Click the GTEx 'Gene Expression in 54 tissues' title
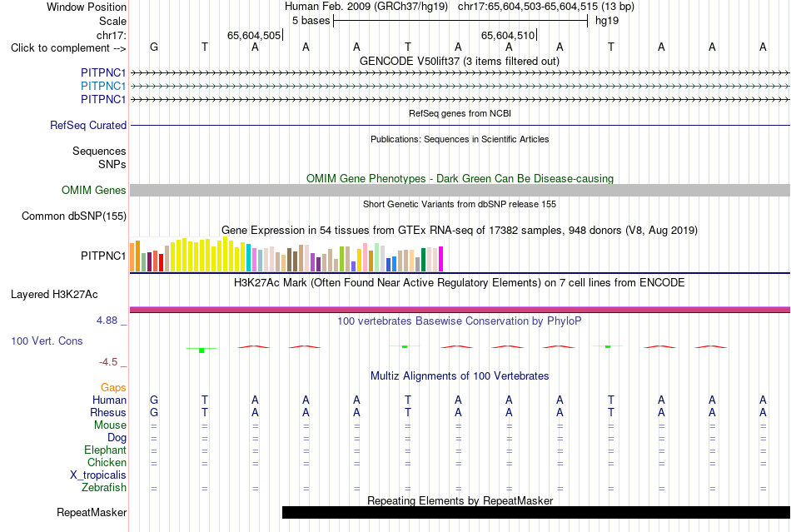Screen dimensions: 791x532 point(460,231)
